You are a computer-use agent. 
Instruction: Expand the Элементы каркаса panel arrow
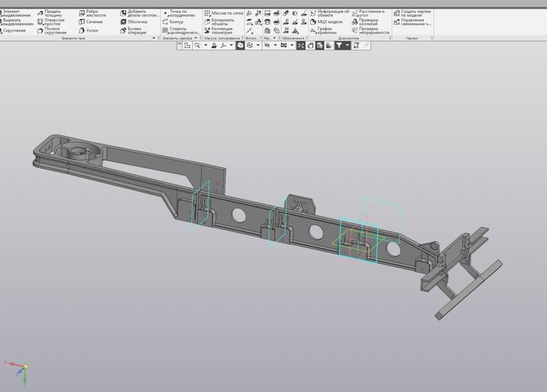point(196,38)
